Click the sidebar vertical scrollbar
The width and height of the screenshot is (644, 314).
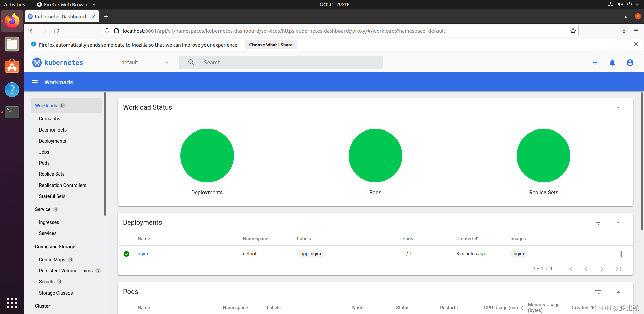[105, 154]
